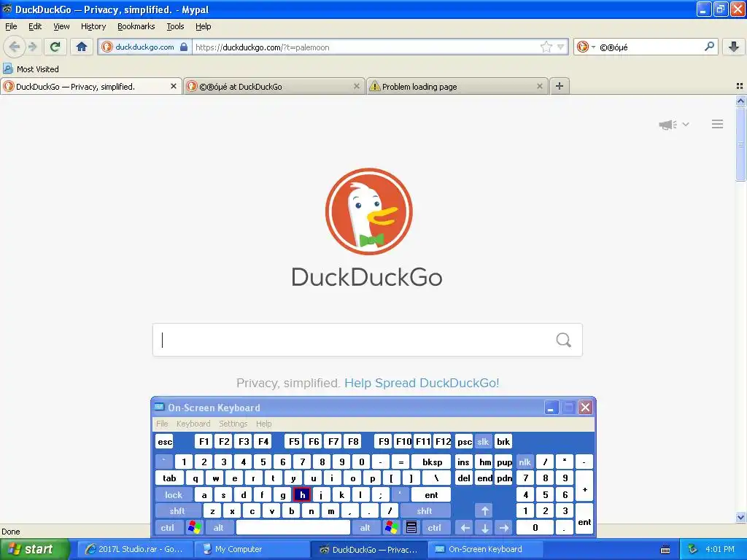
Task: Click the up arrow key on keyboard
Action: [484, 511]
